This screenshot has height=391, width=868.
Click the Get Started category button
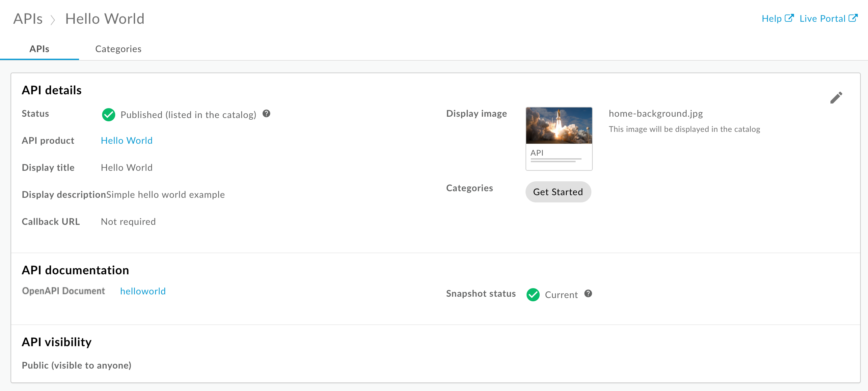[557, 192]
